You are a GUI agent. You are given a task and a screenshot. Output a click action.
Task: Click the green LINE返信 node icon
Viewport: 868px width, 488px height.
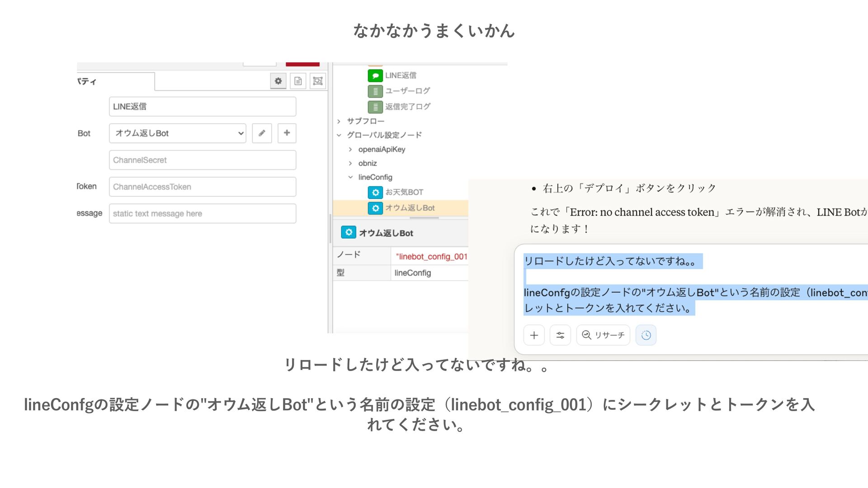pos(375,75)
